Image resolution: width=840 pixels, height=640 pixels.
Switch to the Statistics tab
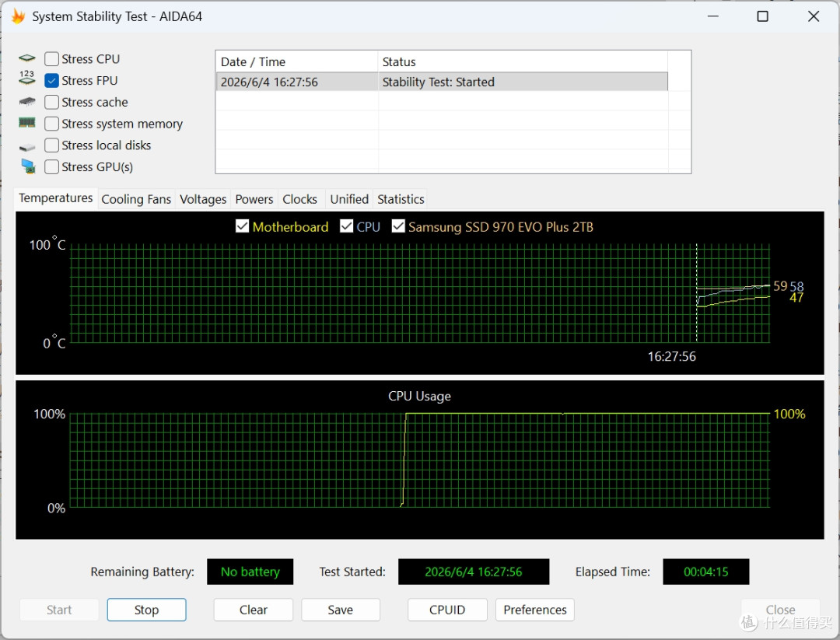point(401,199)
